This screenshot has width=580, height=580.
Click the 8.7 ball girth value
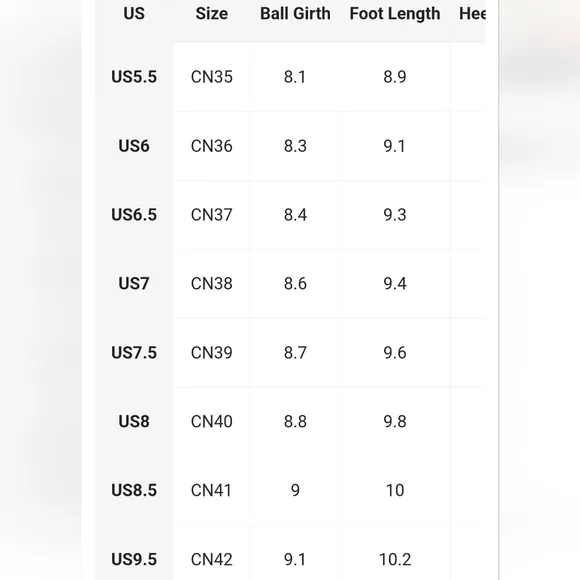tap(295, 353)
